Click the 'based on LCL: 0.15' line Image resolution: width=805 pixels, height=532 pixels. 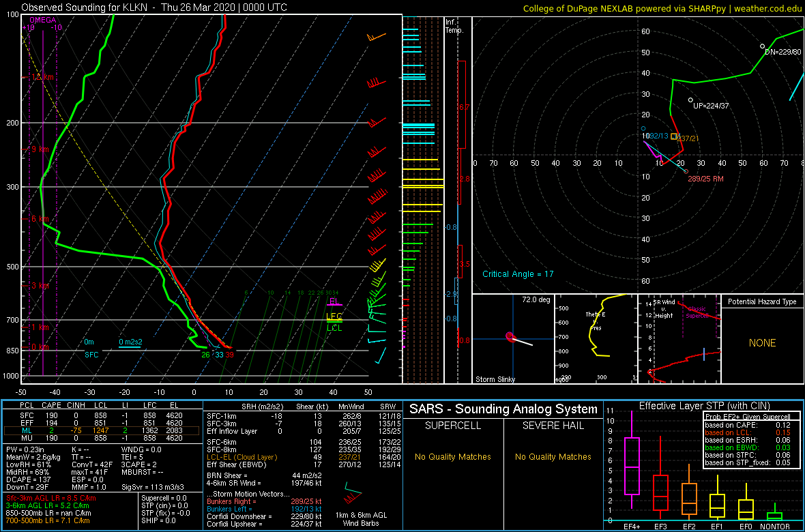748,432
